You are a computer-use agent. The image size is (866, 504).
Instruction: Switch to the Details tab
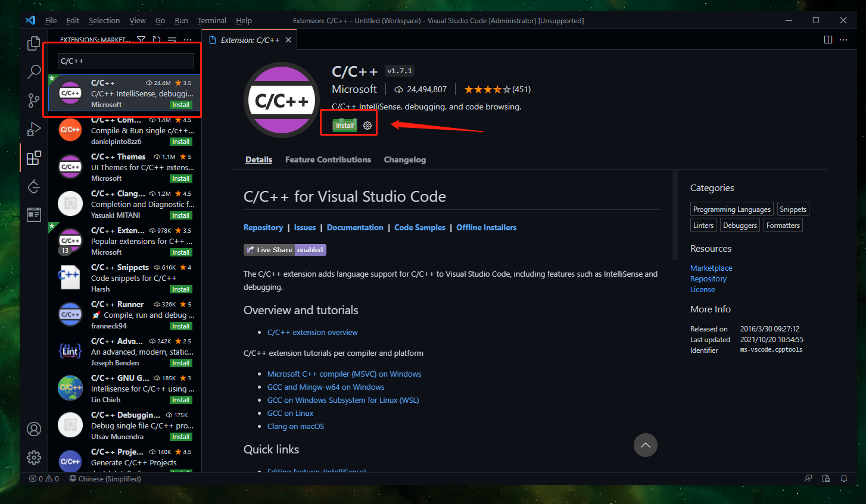click(259, 159)
